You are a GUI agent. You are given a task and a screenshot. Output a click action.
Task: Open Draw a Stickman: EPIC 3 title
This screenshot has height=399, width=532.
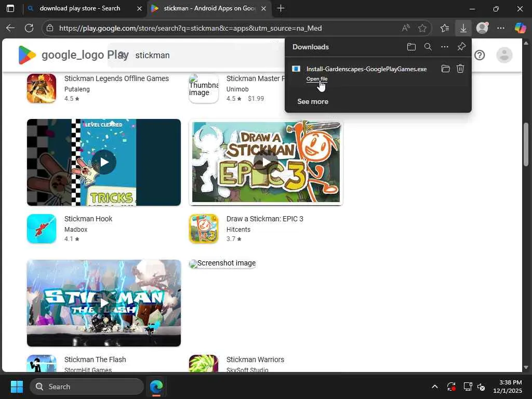point(264,219)
